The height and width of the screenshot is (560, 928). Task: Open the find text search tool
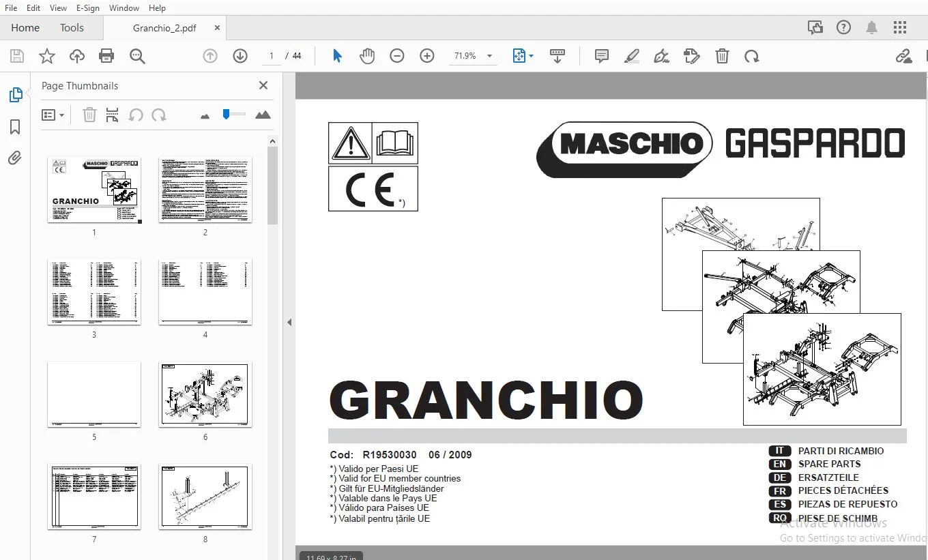tap(137, 57)
